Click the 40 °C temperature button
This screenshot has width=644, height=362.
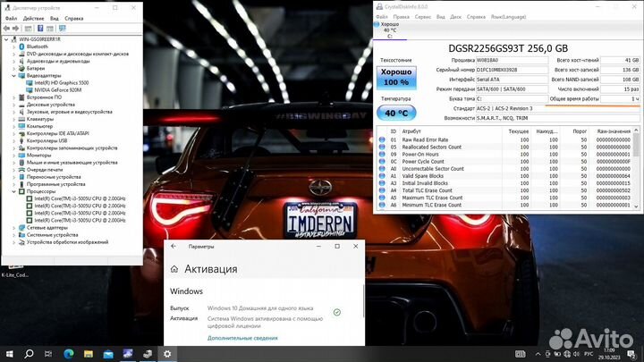[x=396, y=113]
